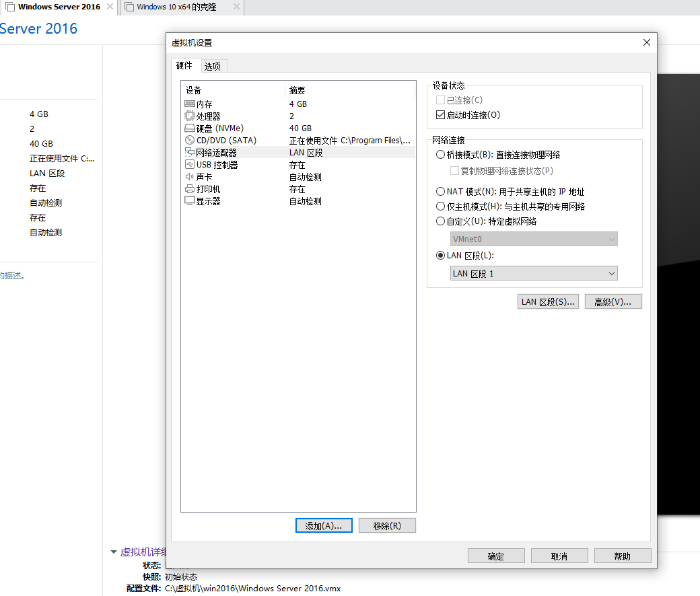Open the LAN 区段 1 dropdown
Screen dimensions: 700x596
point(534,273)
